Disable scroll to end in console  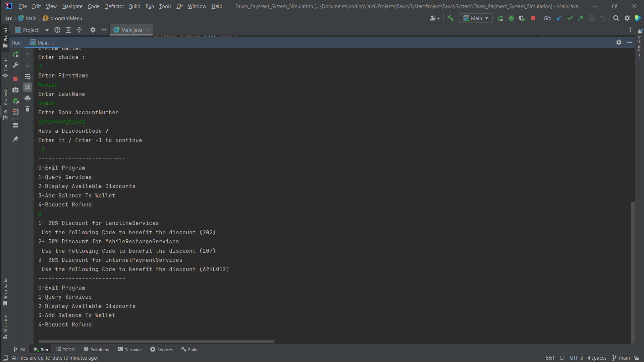point(28,87)
